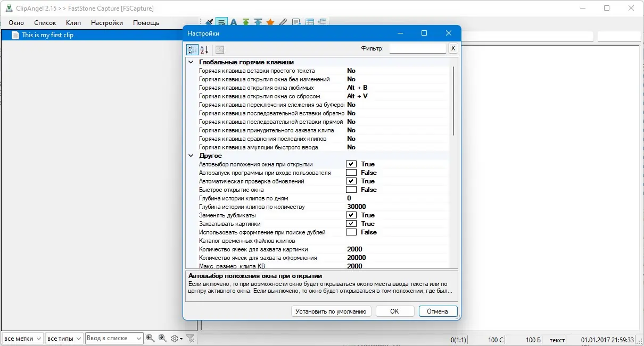The width and height of the screenshot is (644, 346).
Task: Click the ClipAngel application icon in title bar
Action: point(9,8)
